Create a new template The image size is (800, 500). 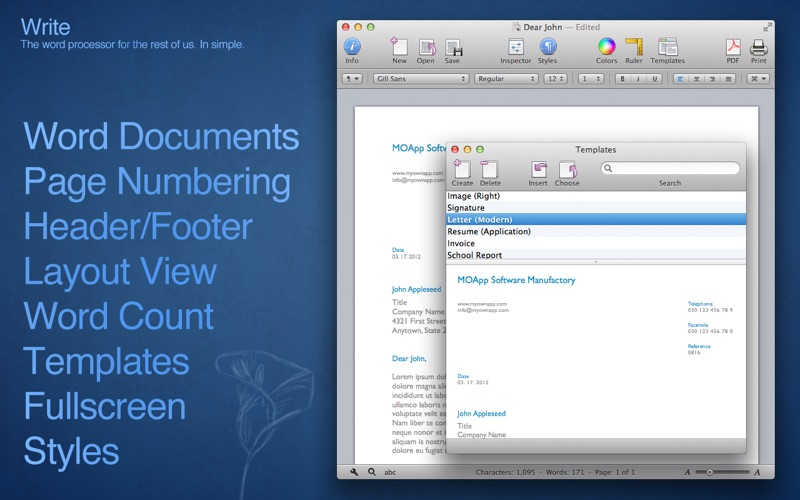462,171
